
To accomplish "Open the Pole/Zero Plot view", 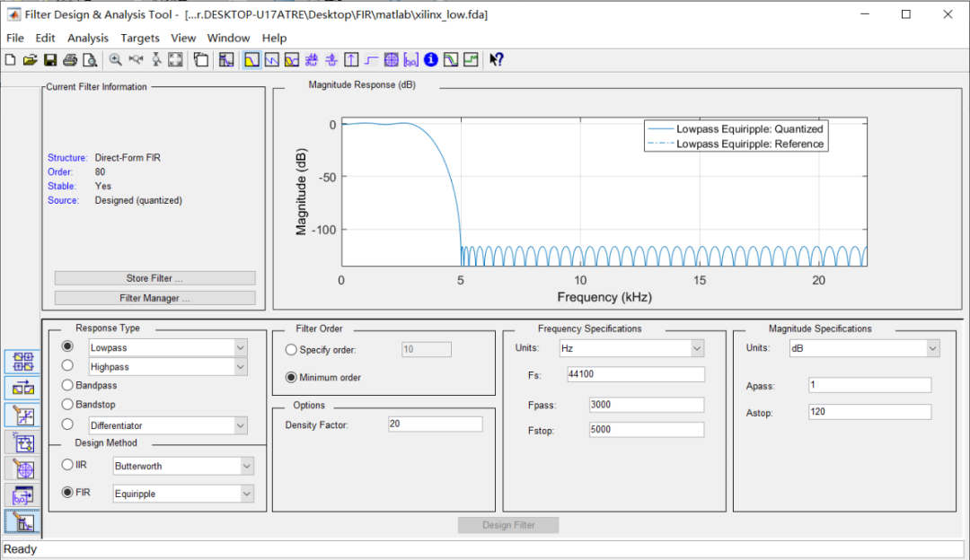I will click(x=391, y=60).
